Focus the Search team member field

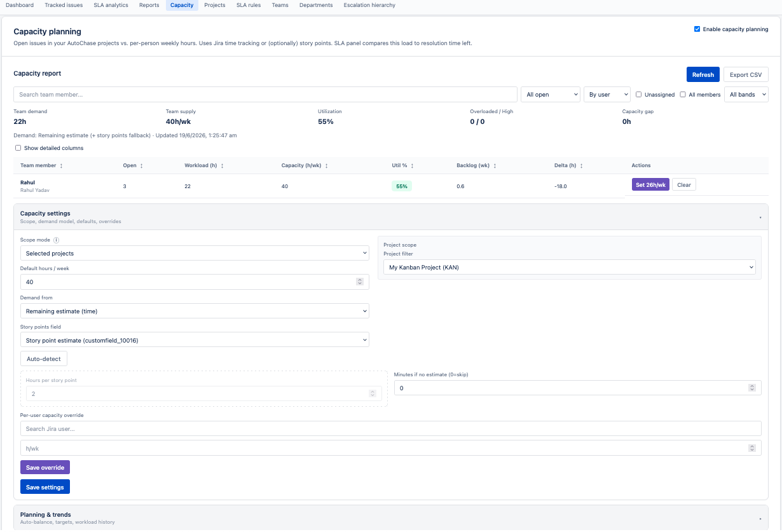pyautogui.click(x=265, y=94)
